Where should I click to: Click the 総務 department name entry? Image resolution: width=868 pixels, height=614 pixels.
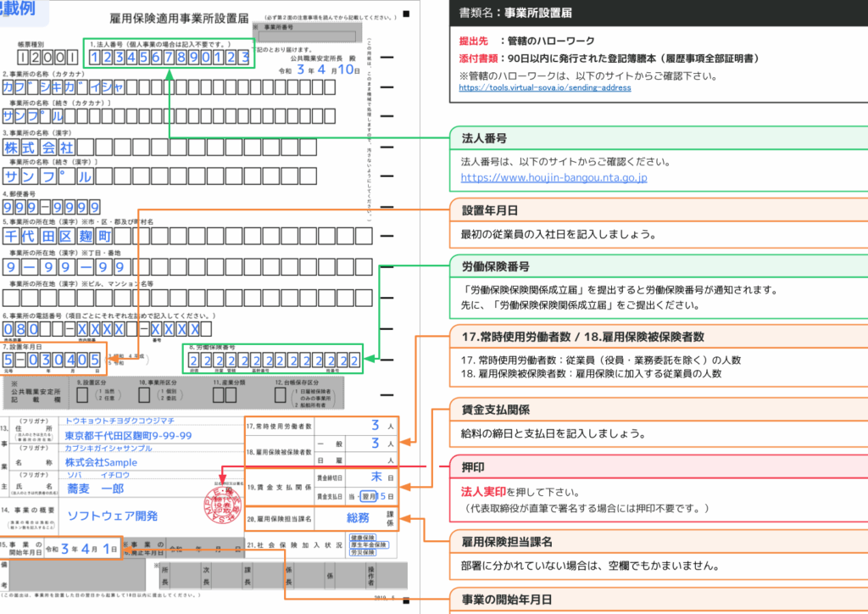tap(359, 517)
